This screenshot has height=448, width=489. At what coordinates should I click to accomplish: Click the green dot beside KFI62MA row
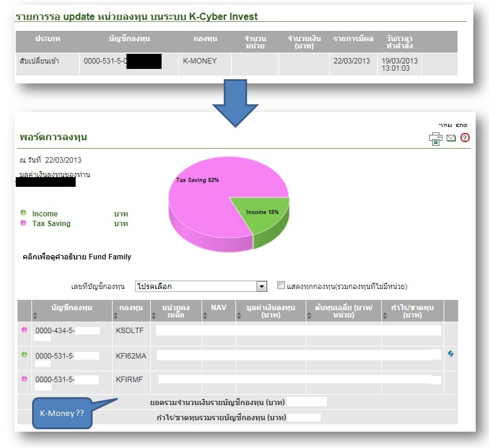click(x=24, y=354)
